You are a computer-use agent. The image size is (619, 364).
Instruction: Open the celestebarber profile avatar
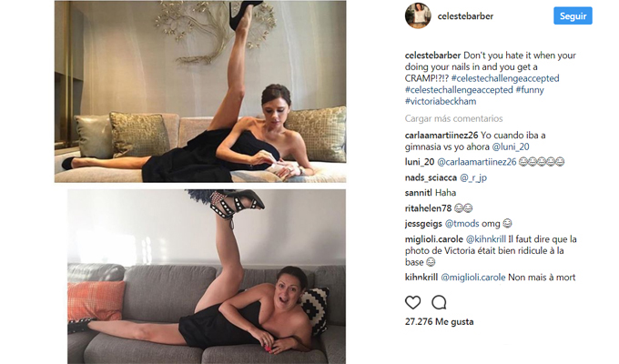coord(418,15)
